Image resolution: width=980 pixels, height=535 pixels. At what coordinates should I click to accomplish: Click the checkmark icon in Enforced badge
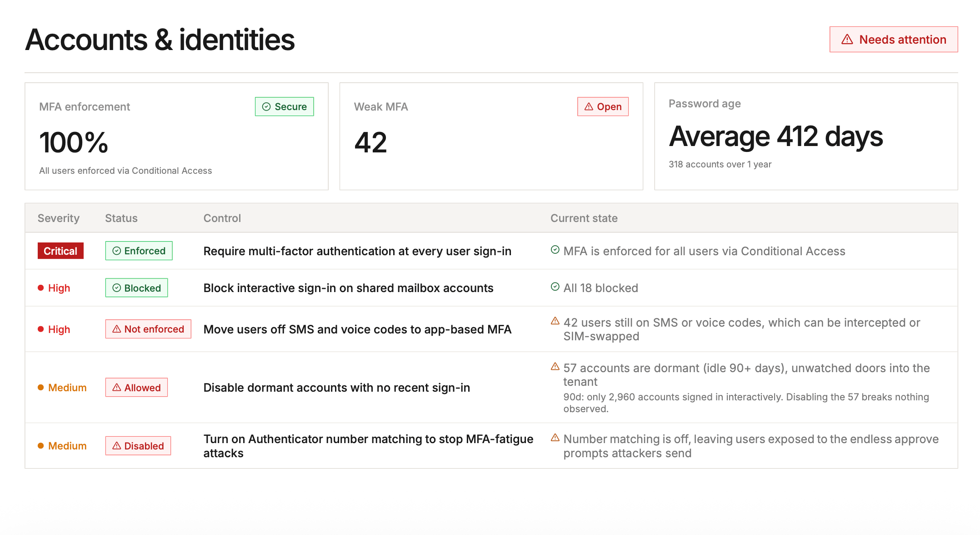click(116, 251)
